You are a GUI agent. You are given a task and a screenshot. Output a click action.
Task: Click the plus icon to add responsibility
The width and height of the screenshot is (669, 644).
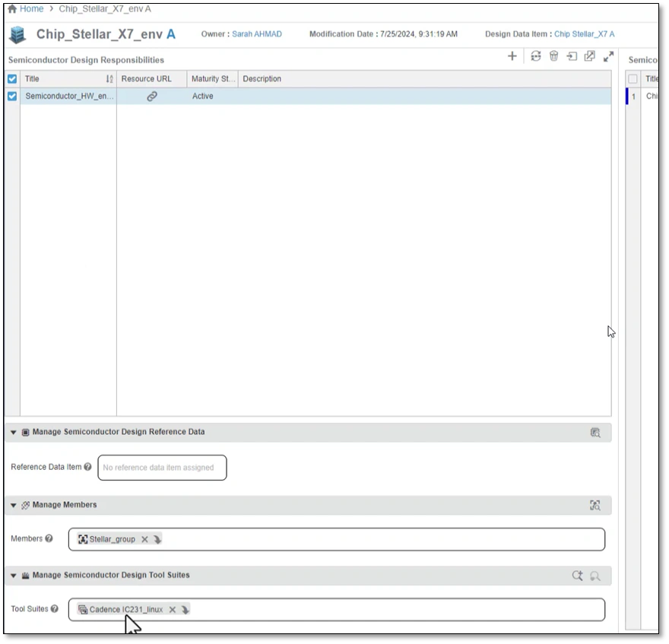point(512,56)
